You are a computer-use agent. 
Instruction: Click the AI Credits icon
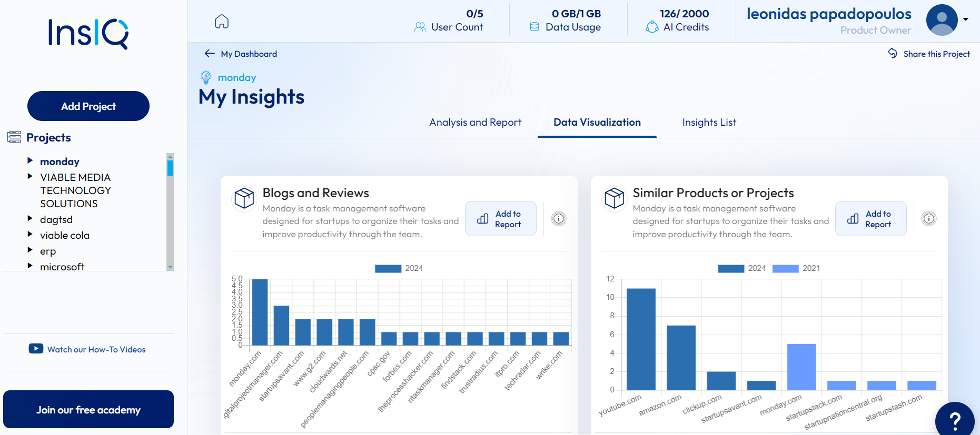click(652, 27)
